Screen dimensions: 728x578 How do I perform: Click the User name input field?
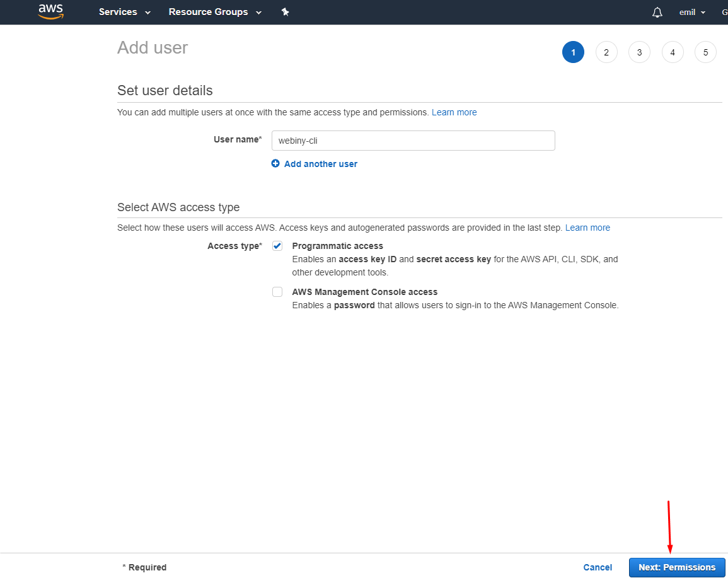(413, 140)
